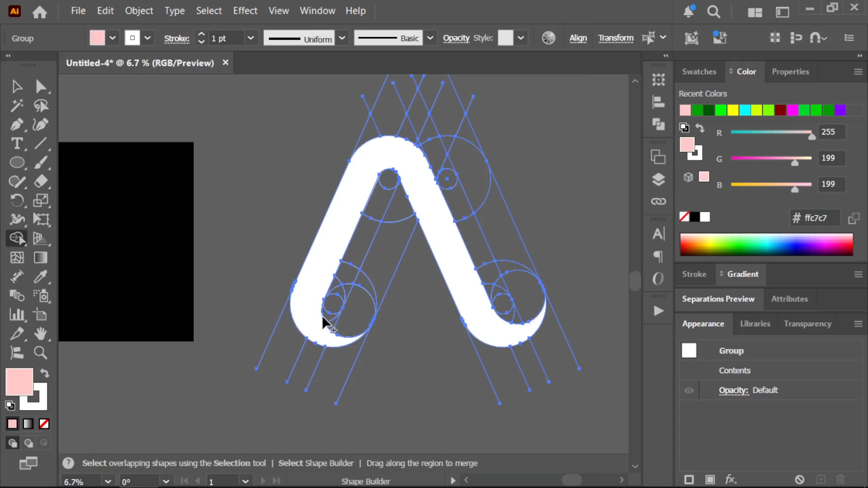The image size is (868, 488).
Task: Clear Appearance button
Action: click(799, 479)
